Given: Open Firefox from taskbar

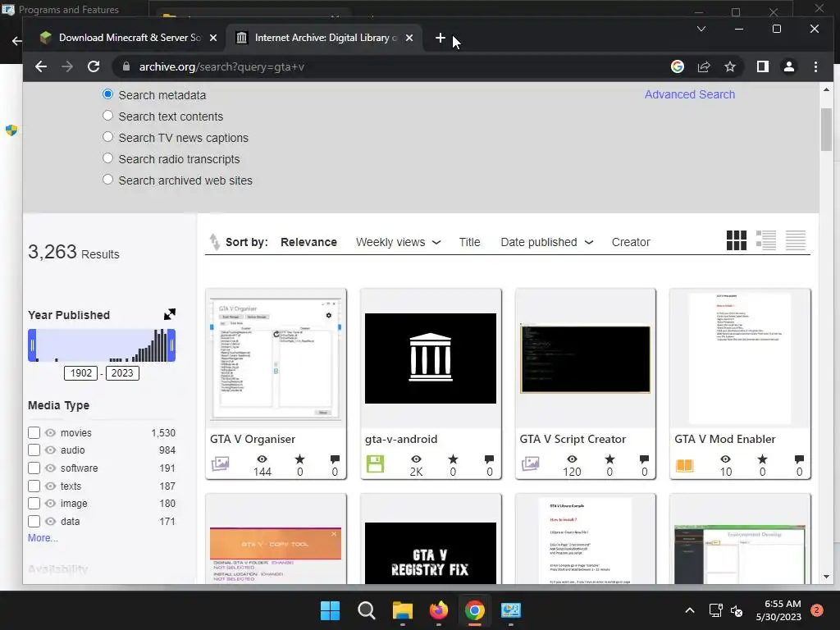Looking at the screenshot, I should [439, 610].
